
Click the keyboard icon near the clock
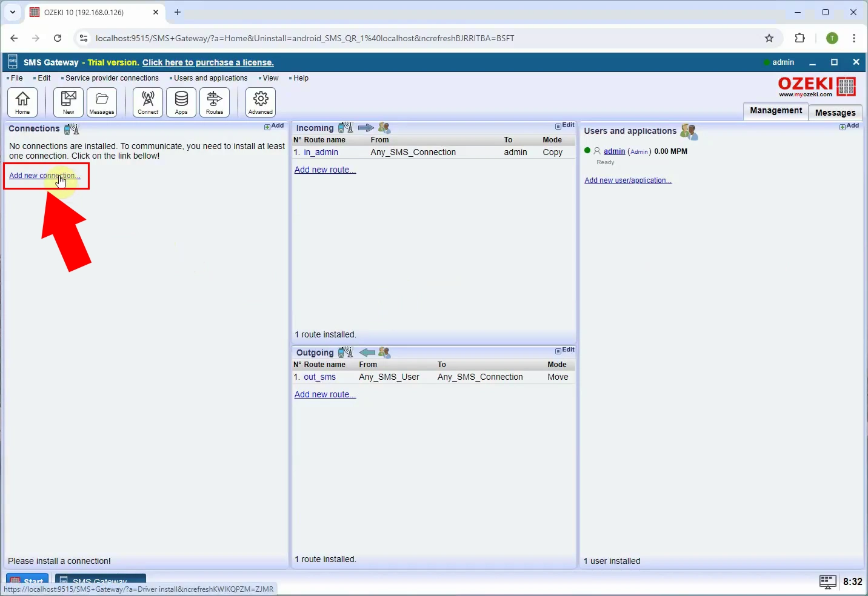point(828,581)
